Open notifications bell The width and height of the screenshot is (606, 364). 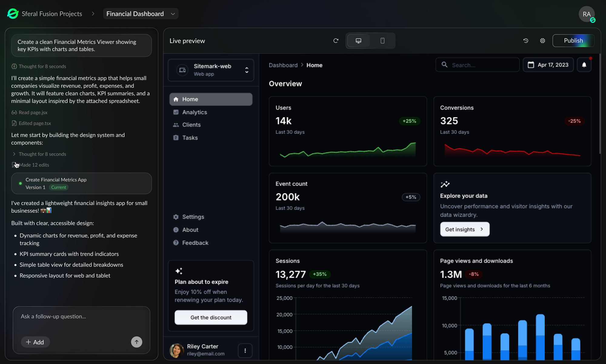click(x=584, y=65)
